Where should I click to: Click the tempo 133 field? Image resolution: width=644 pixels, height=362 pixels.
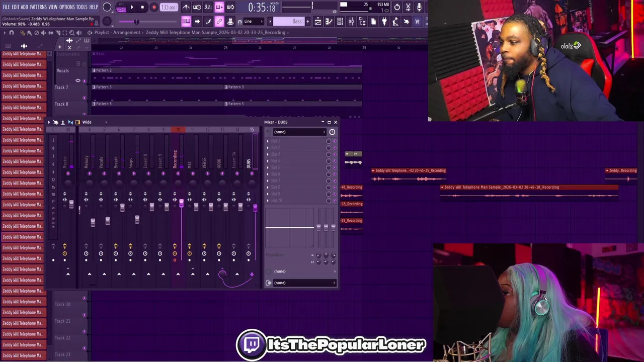coord(169,7)
